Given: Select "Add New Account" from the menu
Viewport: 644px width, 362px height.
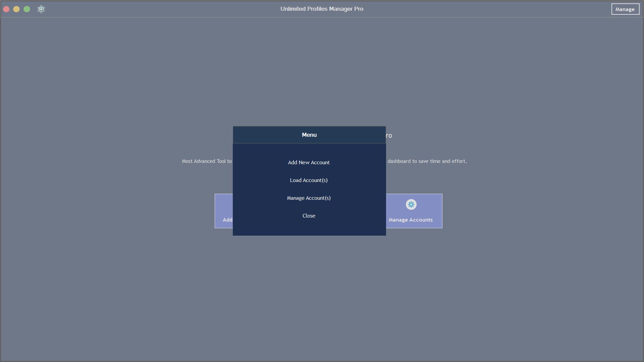Looking at the screenshot, I should tap(309, 162).
